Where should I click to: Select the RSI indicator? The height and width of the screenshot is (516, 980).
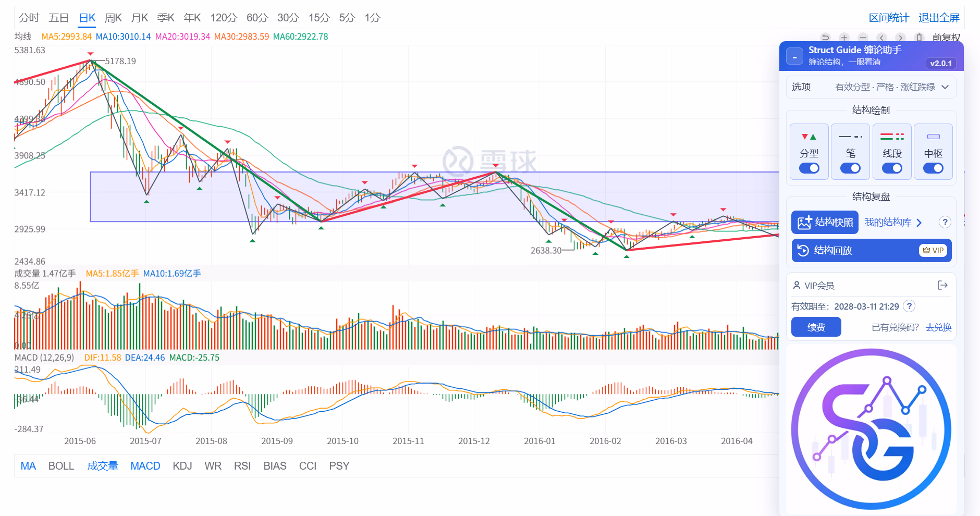click(x=242, y=466)
